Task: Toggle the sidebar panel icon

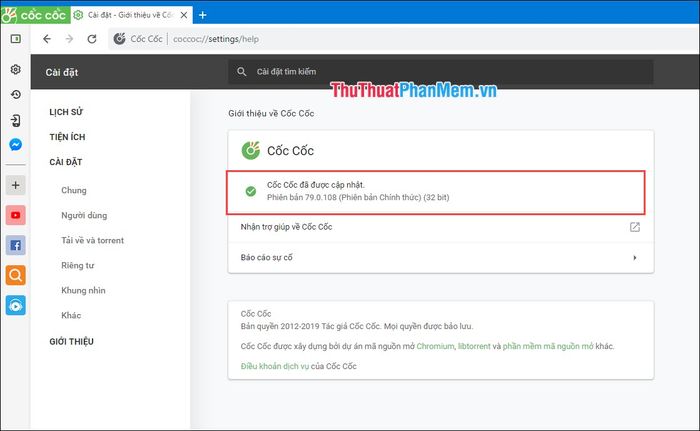Action: click(x=16, y=39)
